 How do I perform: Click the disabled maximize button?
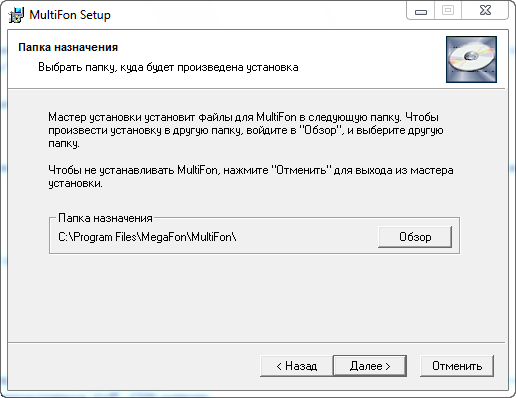coord(448,11)
